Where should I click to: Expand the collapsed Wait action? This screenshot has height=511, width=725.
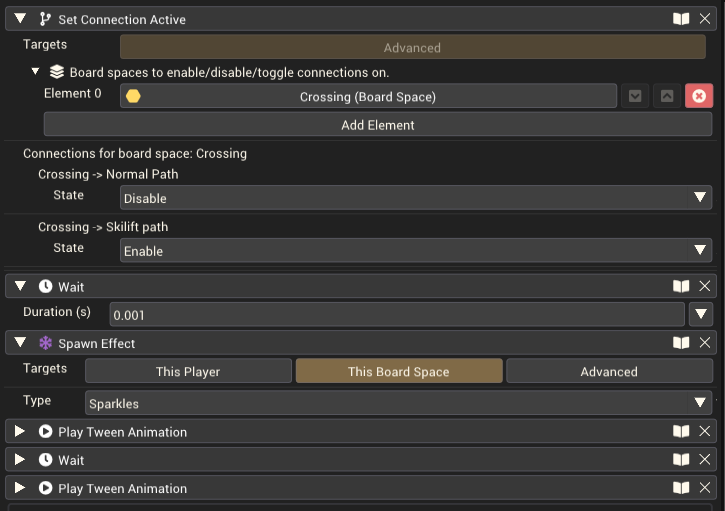pos(19,459)
